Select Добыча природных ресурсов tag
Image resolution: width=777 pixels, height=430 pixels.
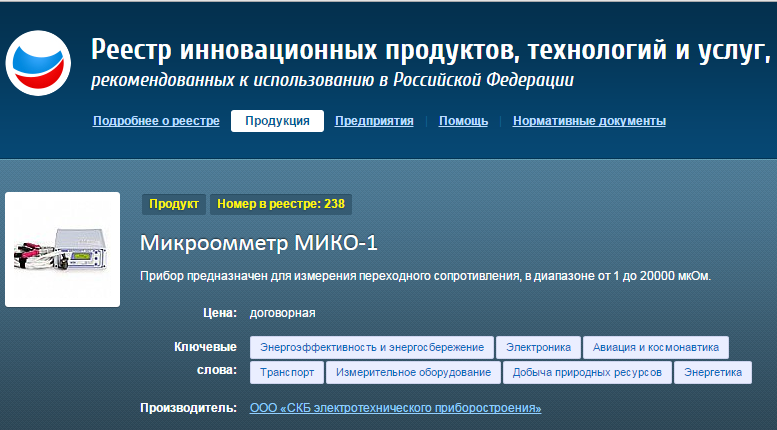click(x=587, y=373)
